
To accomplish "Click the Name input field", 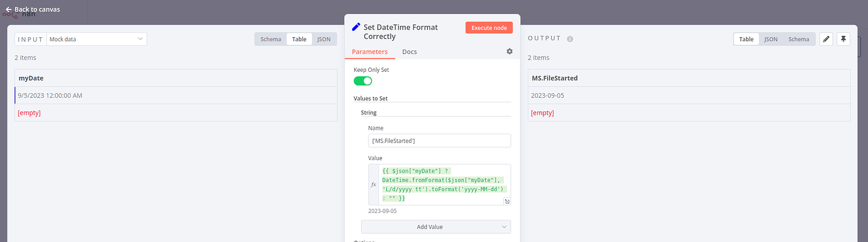I will 440,141.
